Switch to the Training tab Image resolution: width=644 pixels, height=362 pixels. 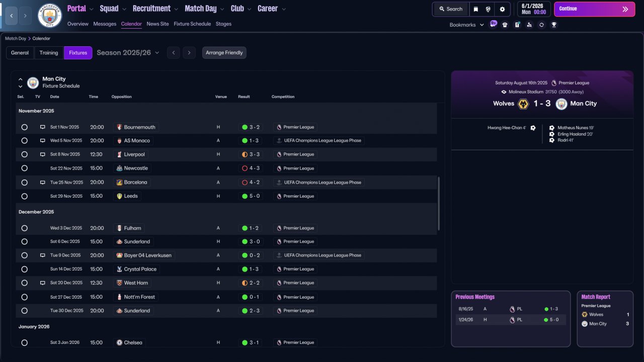49,53
